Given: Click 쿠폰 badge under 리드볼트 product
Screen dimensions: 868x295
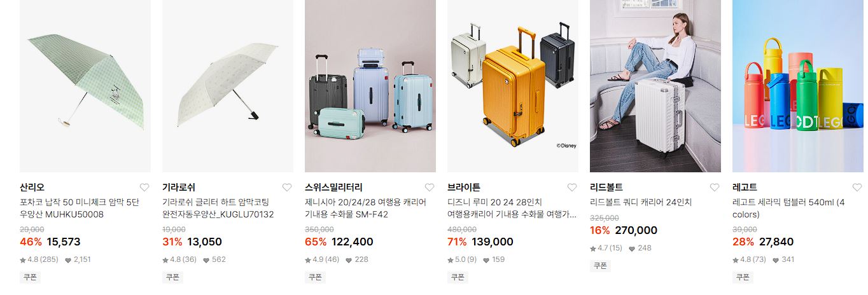Looking at the screenshot, I should [x=600, y=266].
